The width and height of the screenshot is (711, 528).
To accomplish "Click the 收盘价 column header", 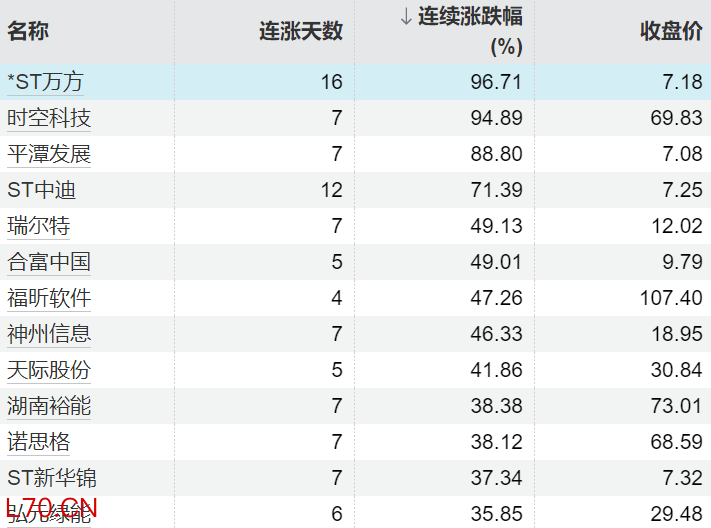I will (671, 31).
